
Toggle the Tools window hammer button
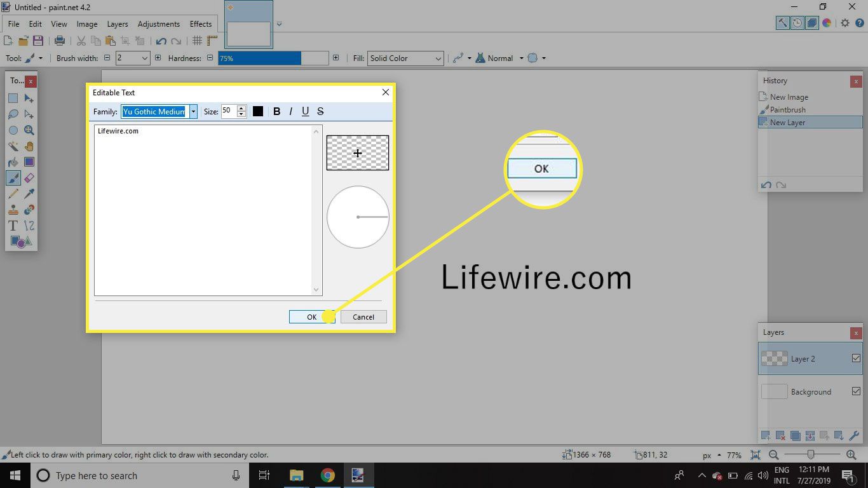[782, 23]
